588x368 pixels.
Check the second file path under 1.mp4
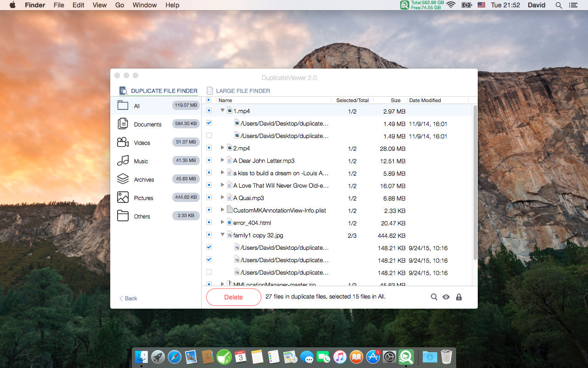click(209, 135)
